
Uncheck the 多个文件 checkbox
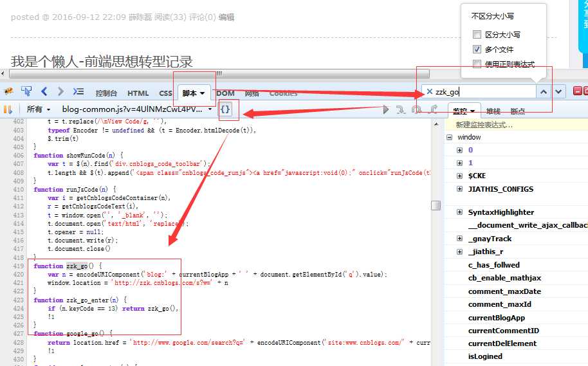[x=477, y=49]
